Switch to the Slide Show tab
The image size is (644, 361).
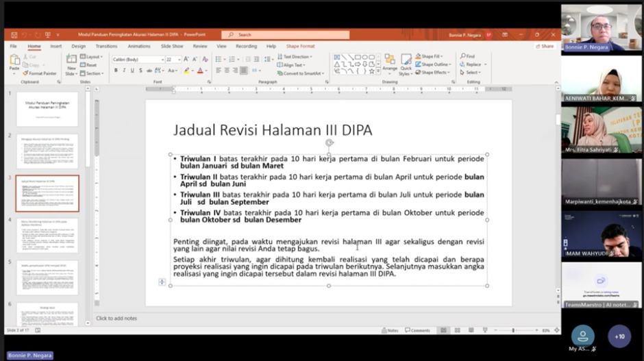pos(172,47)
